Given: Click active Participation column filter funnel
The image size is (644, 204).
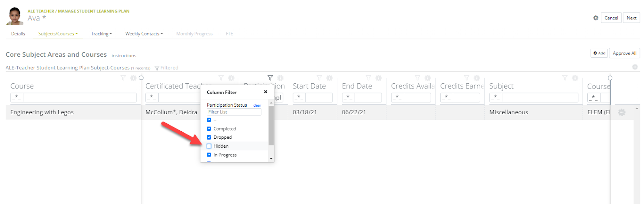Looking at the screenshot, I should click(x=270, y=78).
